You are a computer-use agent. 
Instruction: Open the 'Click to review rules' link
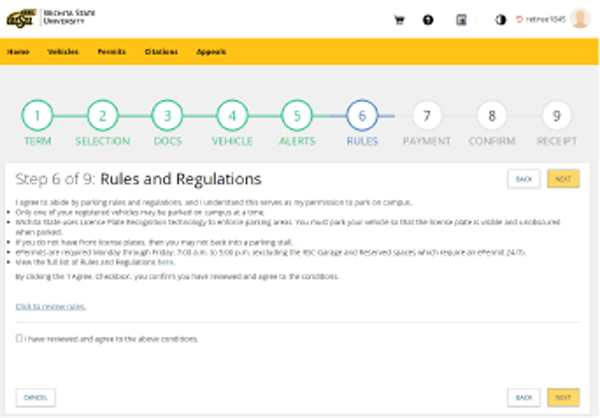[x=49, y=306]
